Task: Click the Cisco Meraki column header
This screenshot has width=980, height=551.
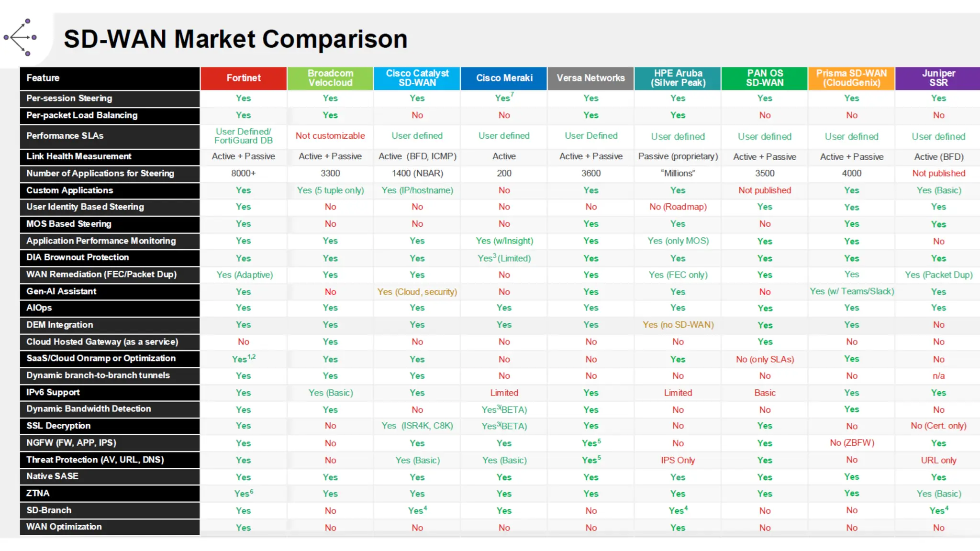Action: tap(504, 78)
